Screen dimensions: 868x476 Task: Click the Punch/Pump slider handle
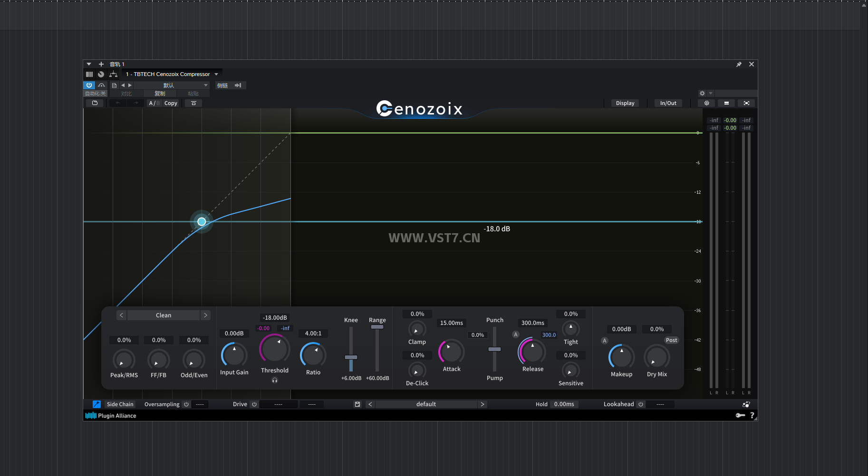pyautogui.click(x=494, y=349)
